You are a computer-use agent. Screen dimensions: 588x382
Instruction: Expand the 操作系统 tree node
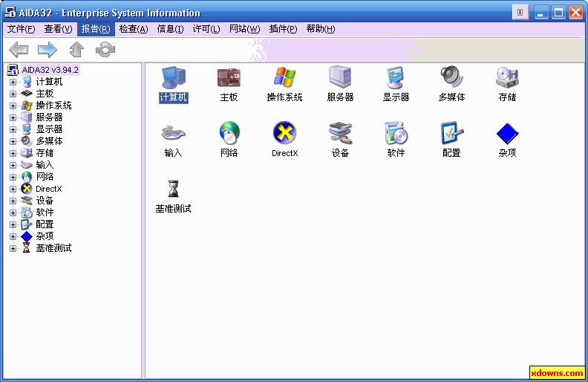click(13, 106)
